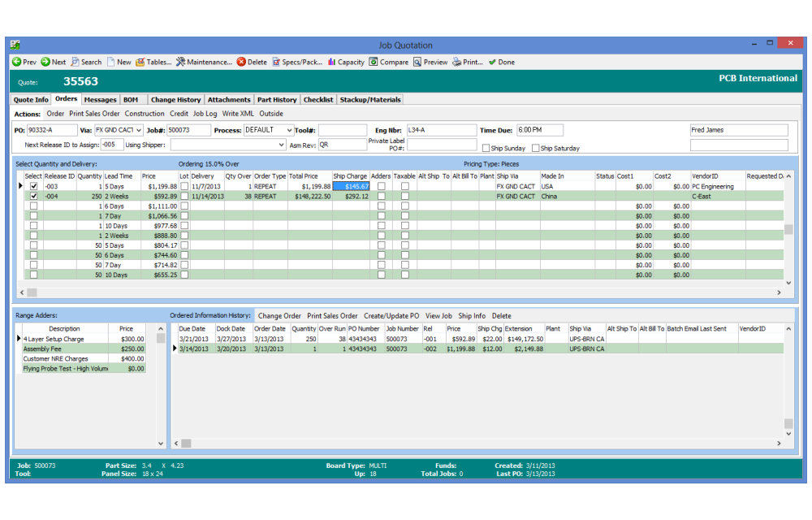Open the Messages tab

coord(100,100)
